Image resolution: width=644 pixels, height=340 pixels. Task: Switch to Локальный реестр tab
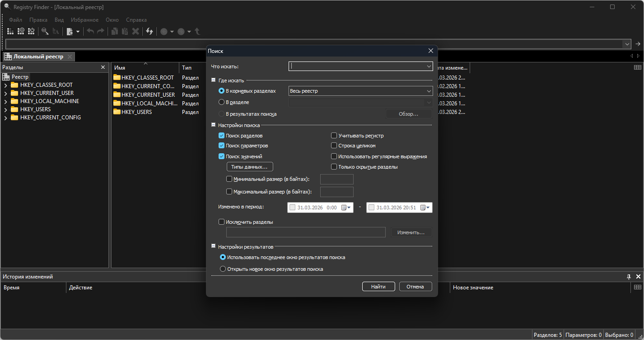click(x=38, y=57)
